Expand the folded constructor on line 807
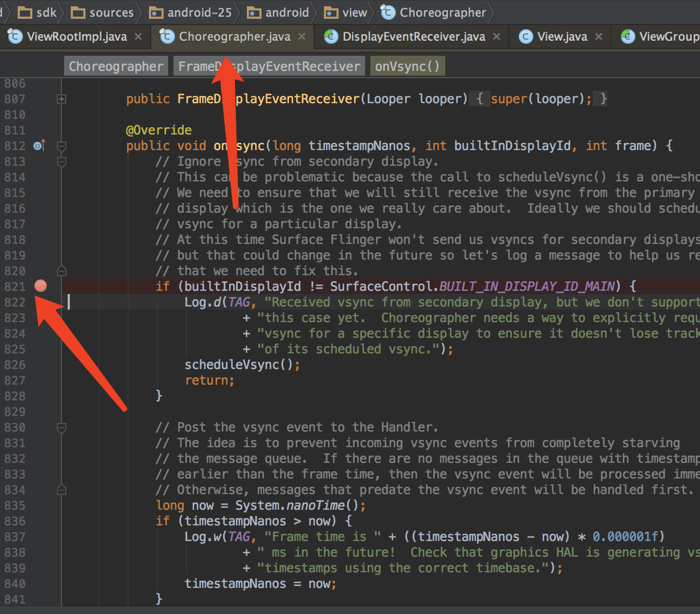Screen dimensions: 700x614 (x=61, y=99)
